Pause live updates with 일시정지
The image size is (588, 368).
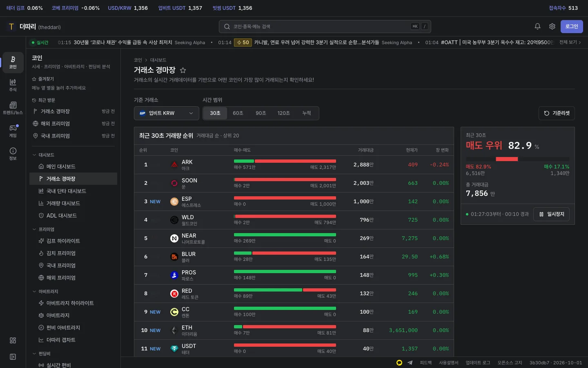(551, 214)
